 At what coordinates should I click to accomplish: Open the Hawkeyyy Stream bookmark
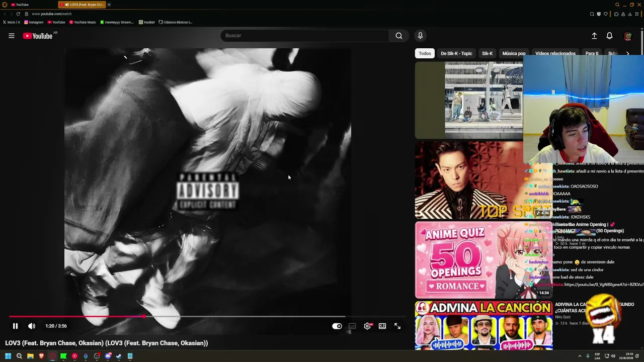pyautogui.click(x=117, y=22)
